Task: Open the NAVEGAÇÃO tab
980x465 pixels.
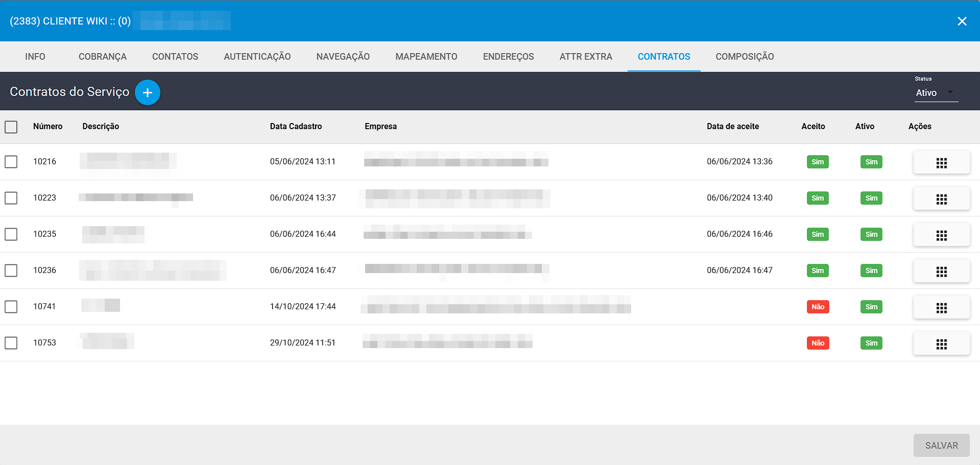Action: coord(343,57)
